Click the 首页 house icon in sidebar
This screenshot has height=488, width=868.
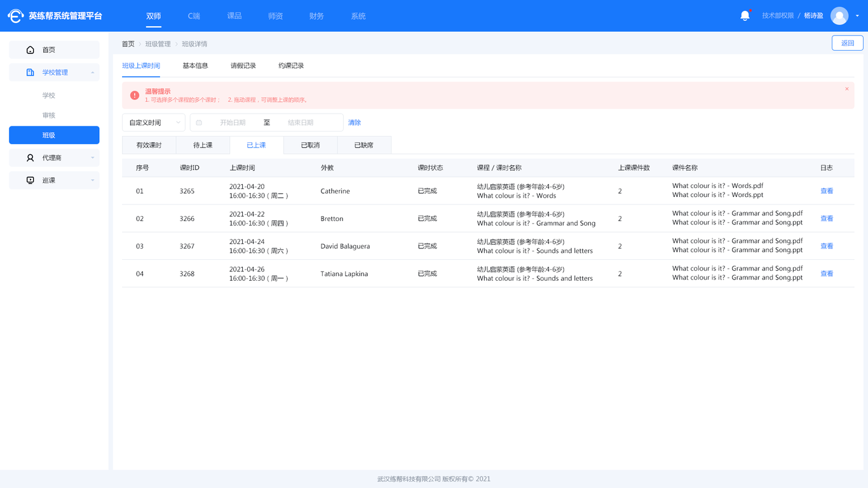coord(30,50)
